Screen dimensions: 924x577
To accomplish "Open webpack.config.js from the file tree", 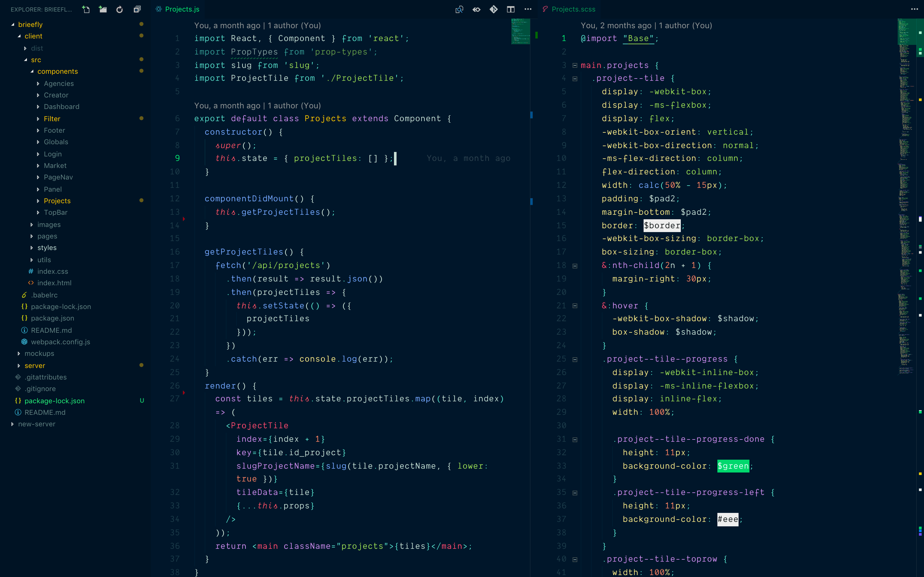I will click(60, 341).
